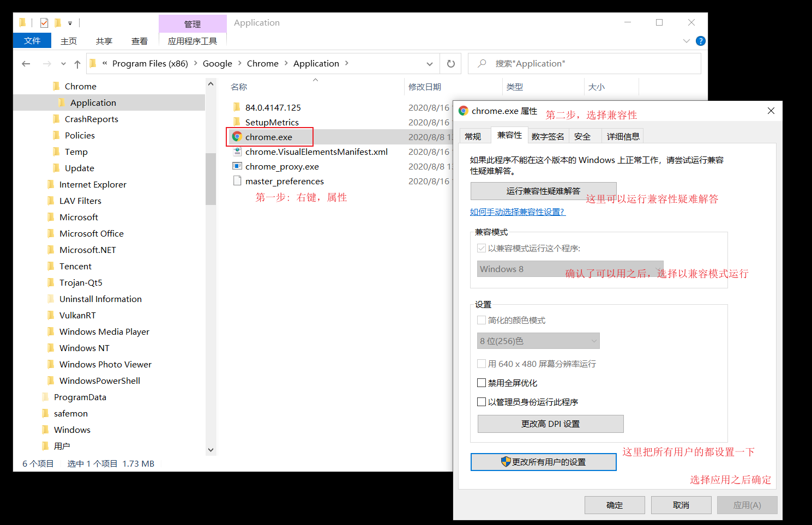812x525 pixels.
Task: Switch to 安全 tab in properties dialog
Action: (582, 136)
